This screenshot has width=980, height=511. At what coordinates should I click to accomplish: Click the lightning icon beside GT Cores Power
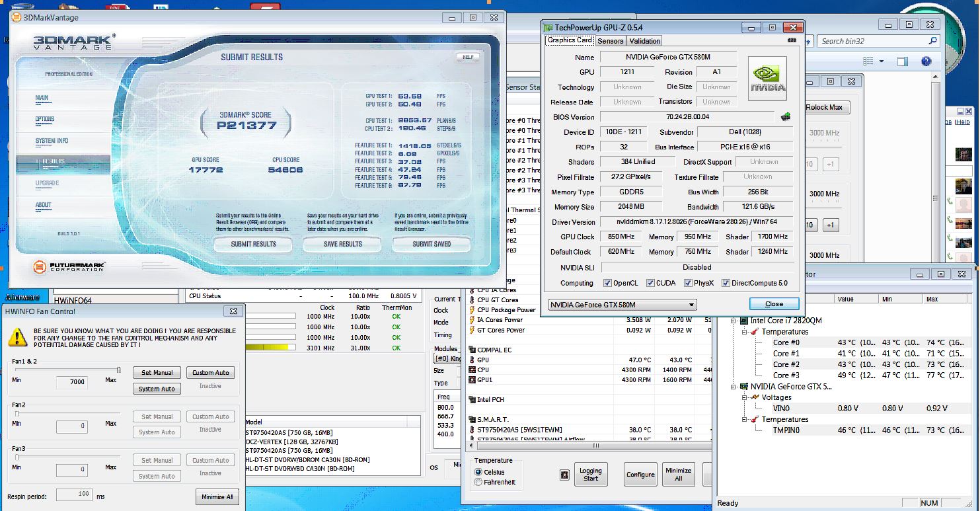click(x=472, y=330)
